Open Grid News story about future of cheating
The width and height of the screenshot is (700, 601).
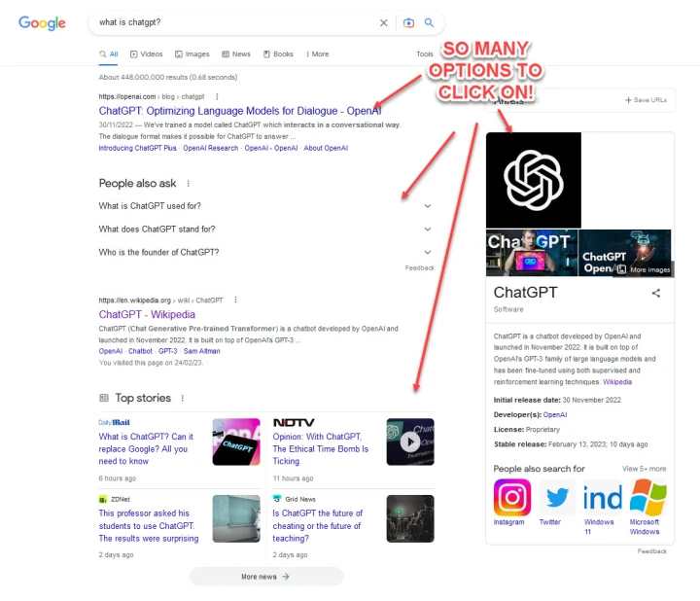[318, 525]
